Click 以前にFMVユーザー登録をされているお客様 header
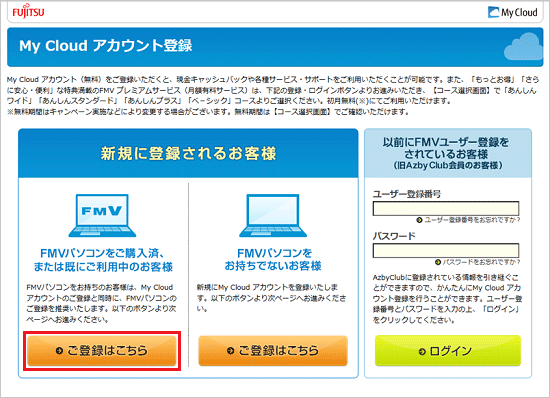 click(x=448, y=153)
